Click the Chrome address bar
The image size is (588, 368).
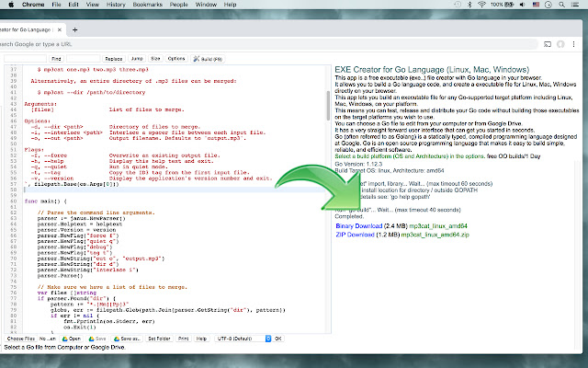pyautogui.click(x=268, y=44)
